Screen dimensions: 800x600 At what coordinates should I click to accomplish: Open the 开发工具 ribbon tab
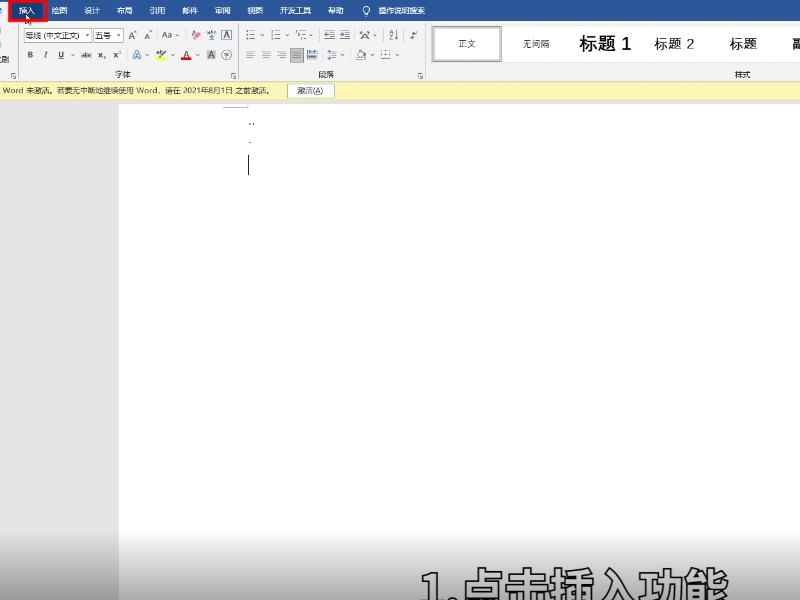[295, 10]
